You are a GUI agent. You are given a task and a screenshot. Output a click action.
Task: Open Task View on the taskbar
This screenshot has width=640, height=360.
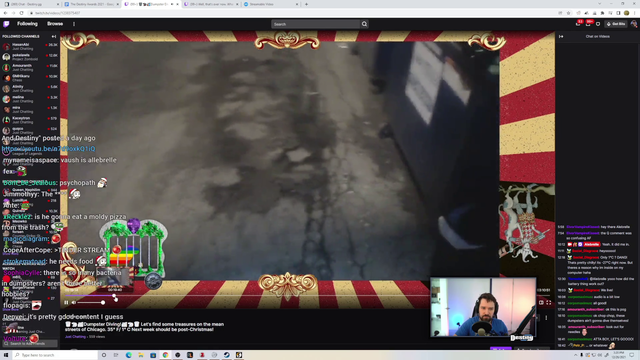(116, 355)
